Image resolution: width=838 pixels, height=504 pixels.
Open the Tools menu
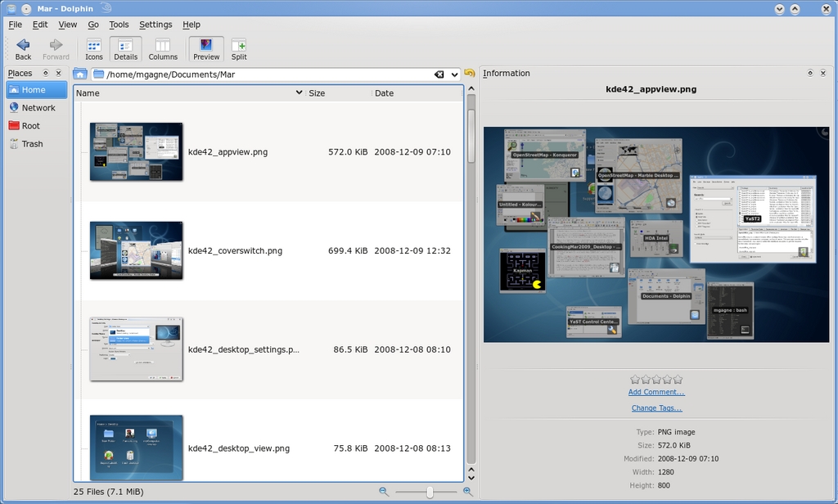click(119, 25)
